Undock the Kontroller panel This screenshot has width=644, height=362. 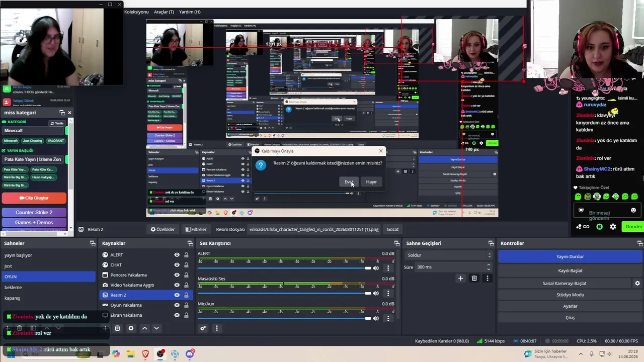click(x=640, y=243)
